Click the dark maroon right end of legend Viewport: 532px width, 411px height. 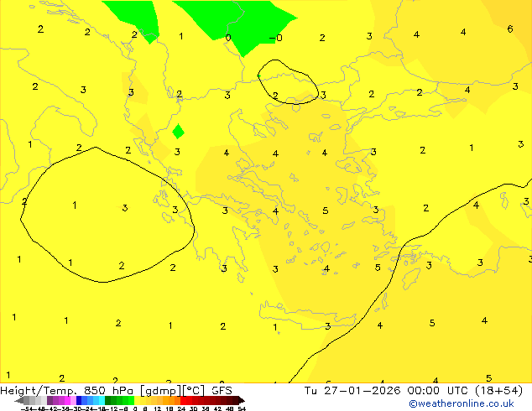tap(237, 400)
